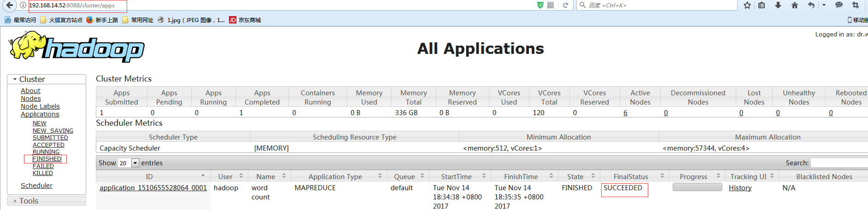Open dropdown arrow beside the undo icon
The image size is (868, 210).
coord(824,5)
